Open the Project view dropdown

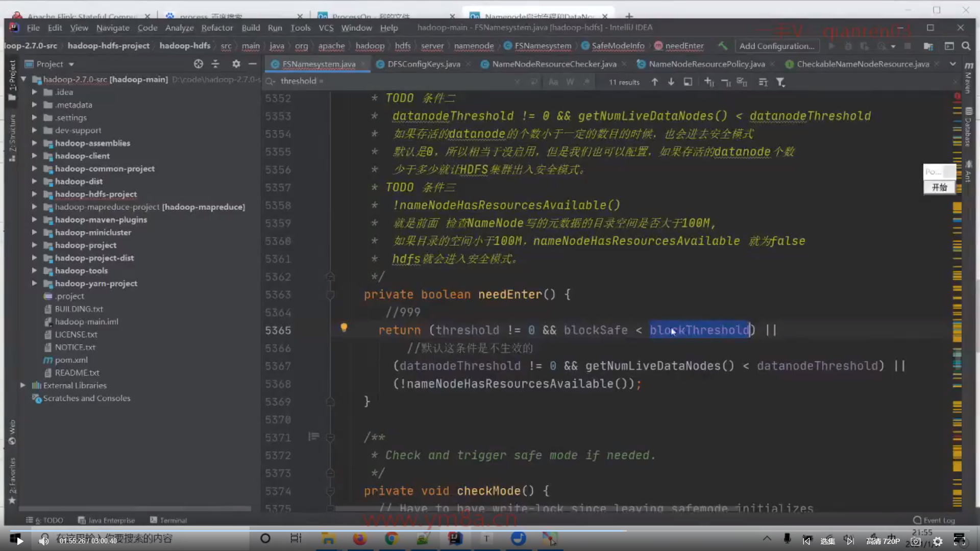[71, 64]
